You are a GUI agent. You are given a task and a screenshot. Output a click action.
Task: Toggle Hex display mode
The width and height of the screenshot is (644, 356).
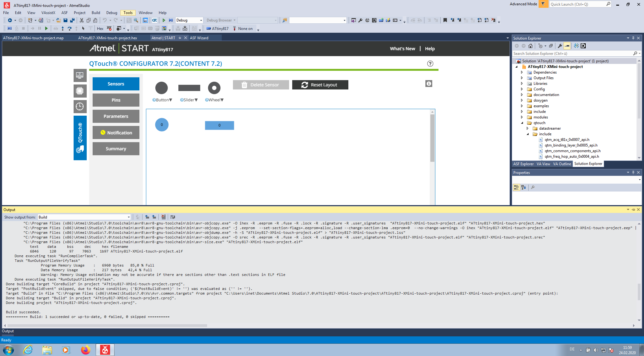100,28
